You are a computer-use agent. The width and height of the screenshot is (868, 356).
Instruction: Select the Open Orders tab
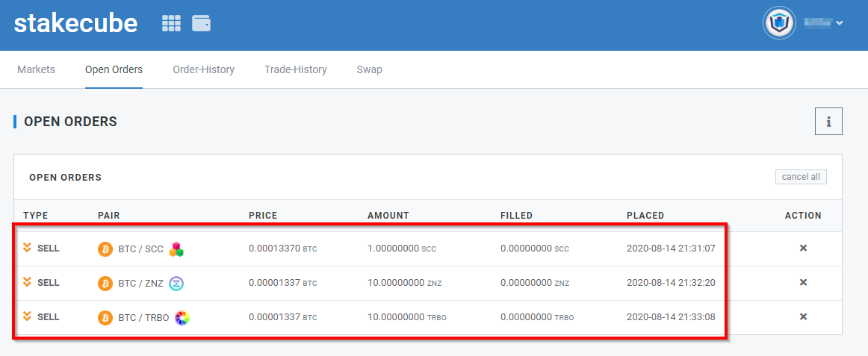(x=114, y=69)
